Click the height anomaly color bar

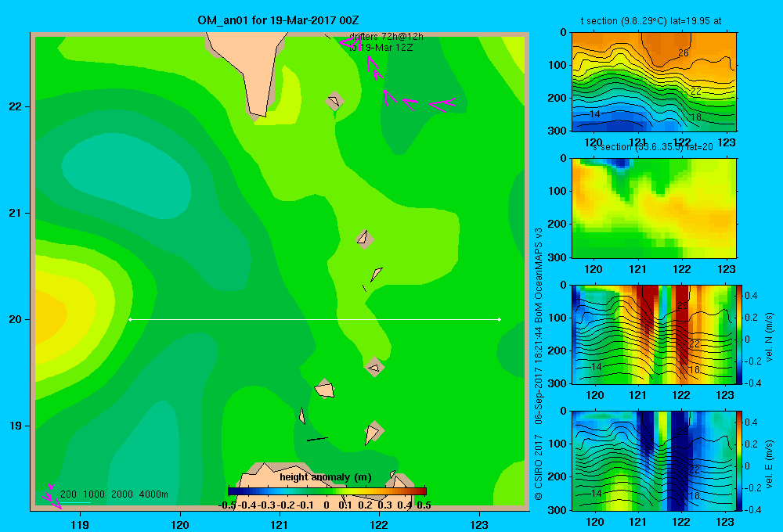pos(327,491)
